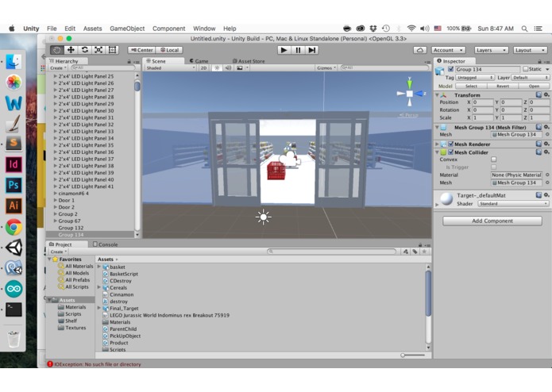Select the Move tool

coord(71,50)
